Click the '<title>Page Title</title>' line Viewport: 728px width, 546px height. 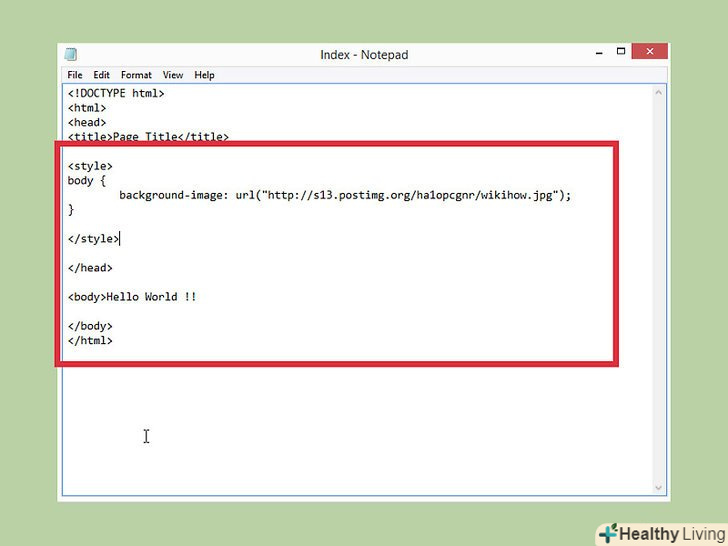tap(148, 136)
